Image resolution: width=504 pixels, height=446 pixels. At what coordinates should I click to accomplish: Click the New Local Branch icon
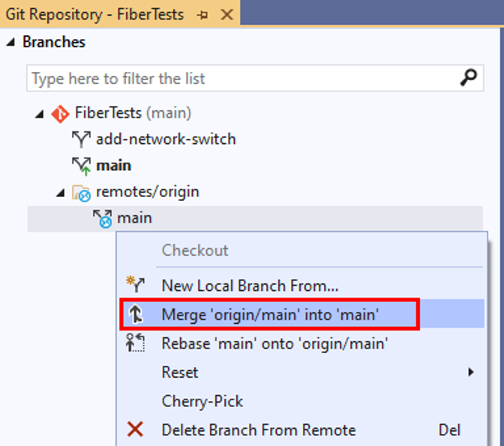point(135,285)
